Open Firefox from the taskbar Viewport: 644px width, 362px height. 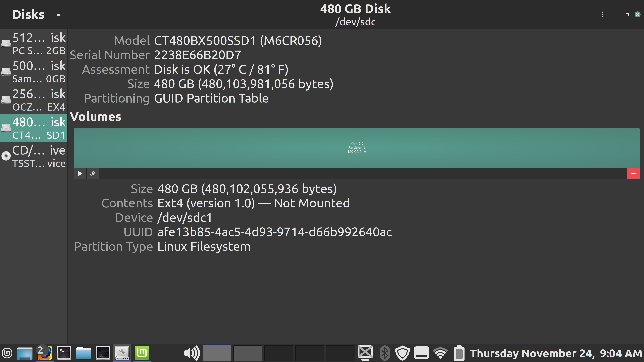point(44,353)
